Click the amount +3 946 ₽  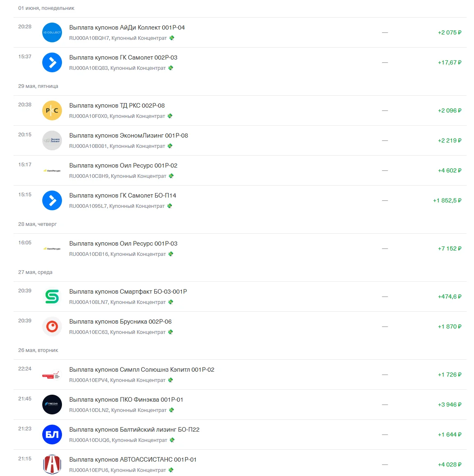pyautogui.click(x=449, y=405)
